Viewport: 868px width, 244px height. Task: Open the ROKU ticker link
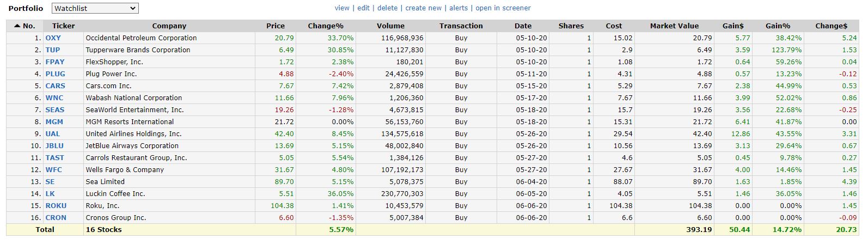click(56, 206)
